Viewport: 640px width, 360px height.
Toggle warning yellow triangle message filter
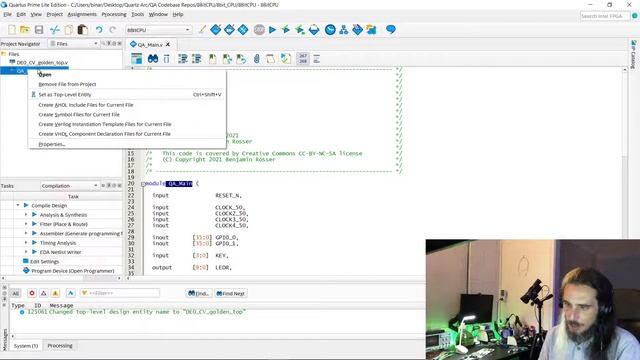click(56, 293)
